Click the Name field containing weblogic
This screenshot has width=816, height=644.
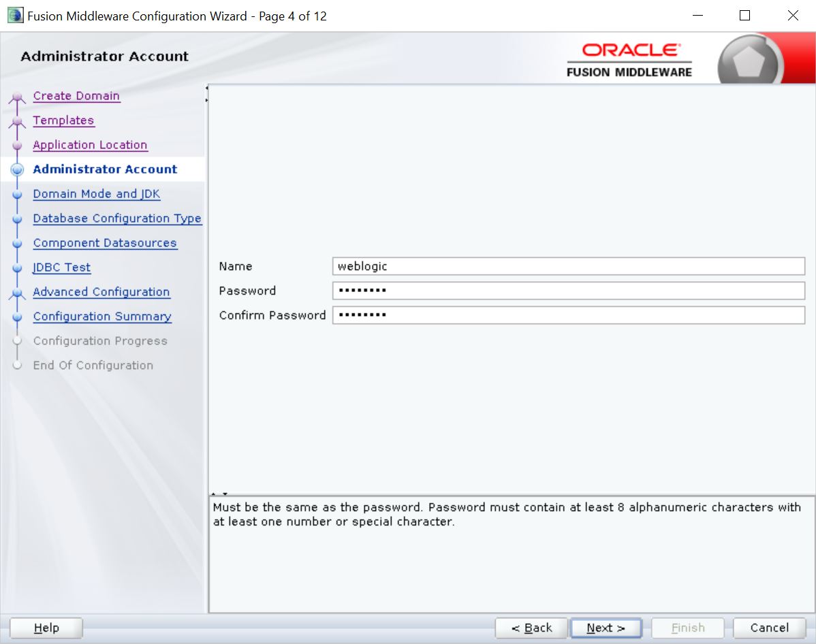pyautogui.click(x=568, y=266)
